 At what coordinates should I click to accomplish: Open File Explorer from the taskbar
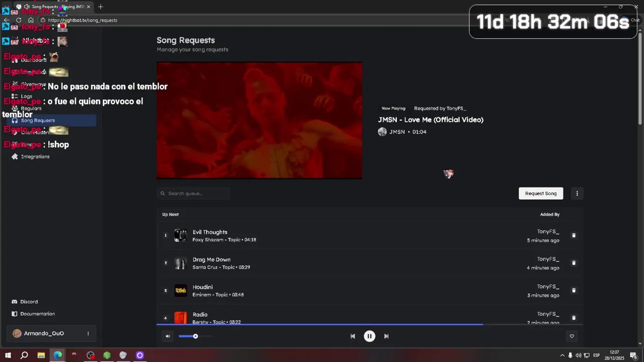click(x=41, y=355)
